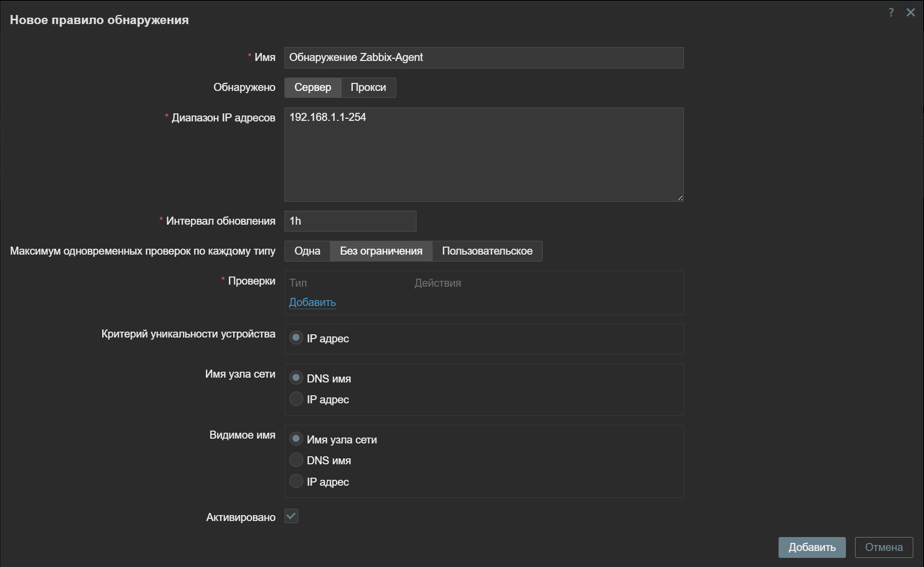Viewport: 924px width, 567px height.
Task: Select IP адрес uniqueness criterion radio
Action: click(296, 338)
